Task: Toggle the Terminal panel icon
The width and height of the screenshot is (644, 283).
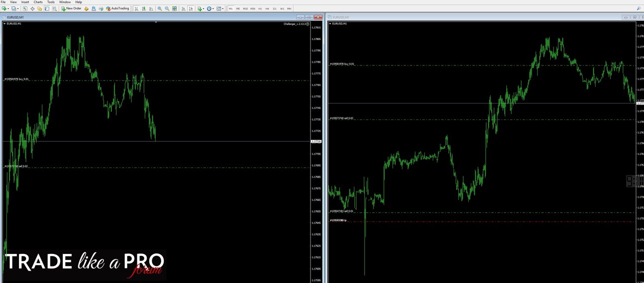Action: click(47, 8)
